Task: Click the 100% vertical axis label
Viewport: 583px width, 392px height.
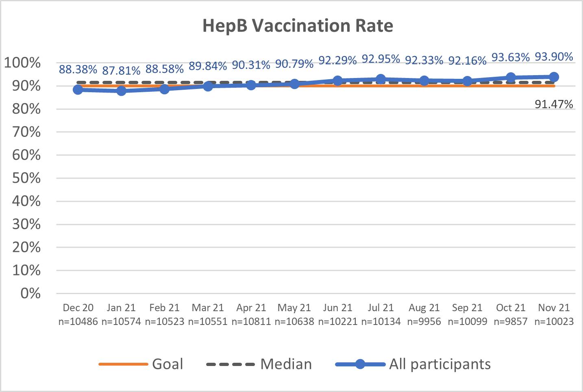Action: coord(23,63)
